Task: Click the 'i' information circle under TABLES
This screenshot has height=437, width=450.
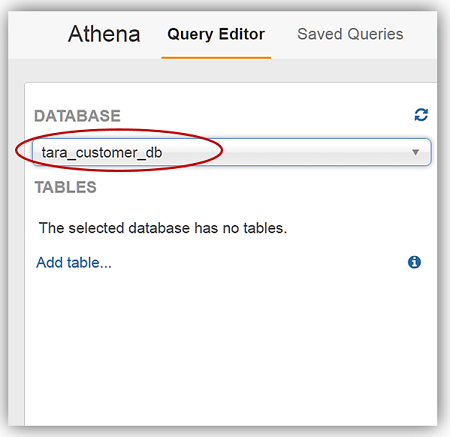Action: point(414,262)
